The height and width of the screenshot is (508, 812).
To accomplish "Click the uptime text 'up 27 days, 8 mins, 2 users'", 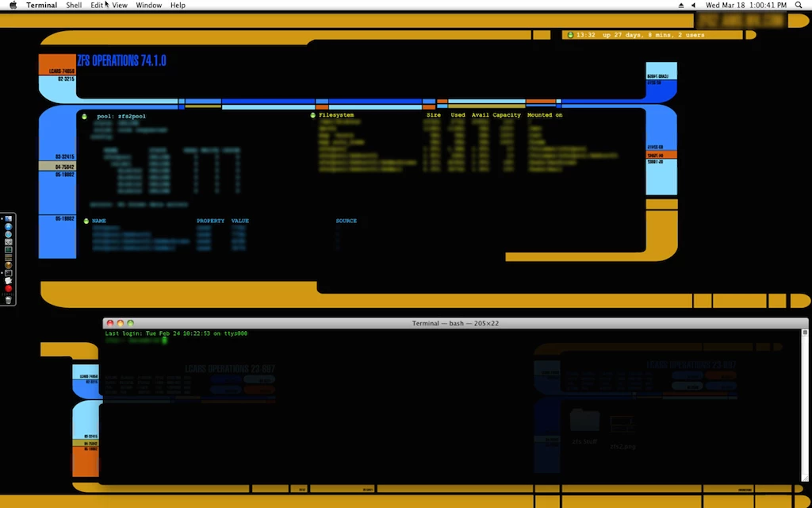I will [x=653, y=35].
